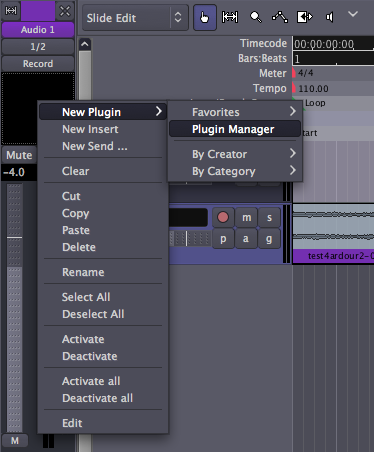This screenshot has height=452, width=374.
Task: Click the Timecode ruler label
Action: (x=263, y=43)
